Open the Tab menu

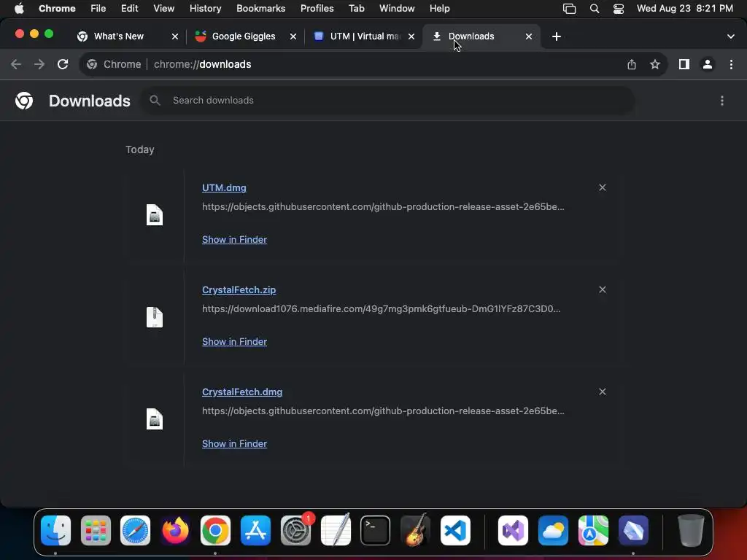356,9
